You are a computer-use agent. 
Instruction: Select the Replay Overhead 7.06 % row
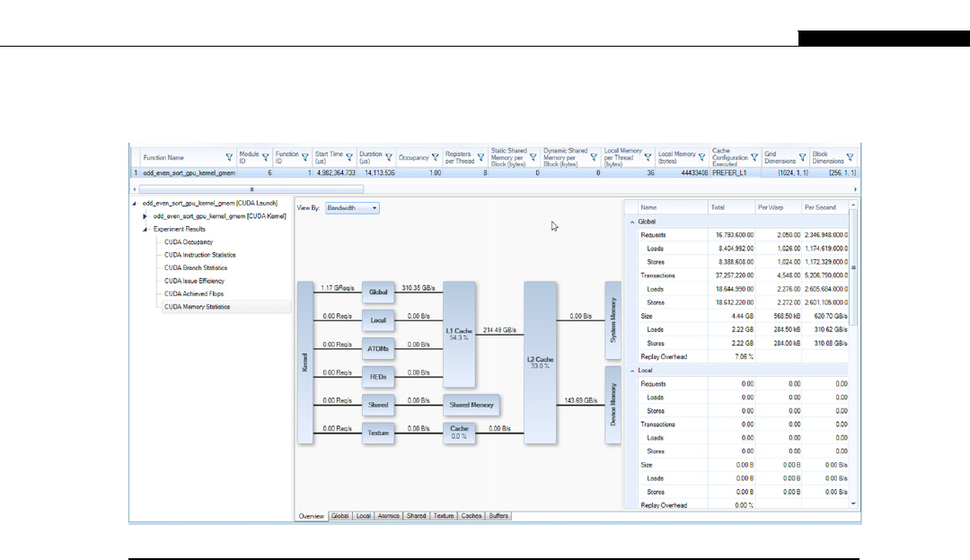click(x=743, y=357)
